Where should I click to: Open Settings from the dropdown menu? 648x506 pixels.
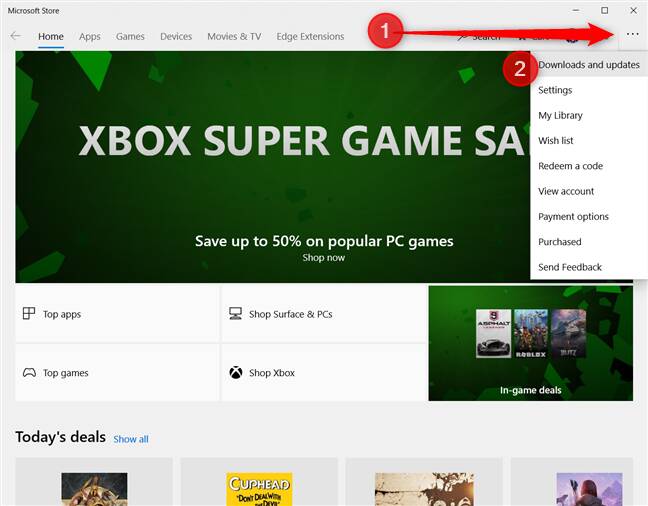pyautogui.click(x=555, y=90)
